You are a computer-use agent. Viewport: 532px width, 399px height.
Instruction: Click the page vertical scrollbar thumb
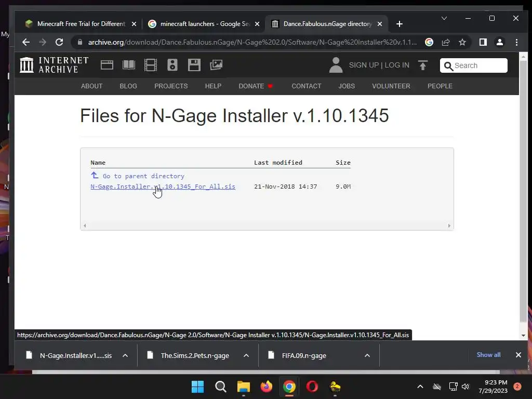click(524, 192)
